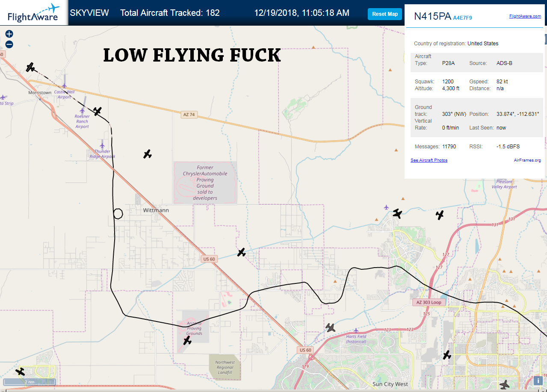Click the Aircraft Type value P28A

[x=448, y=63]
